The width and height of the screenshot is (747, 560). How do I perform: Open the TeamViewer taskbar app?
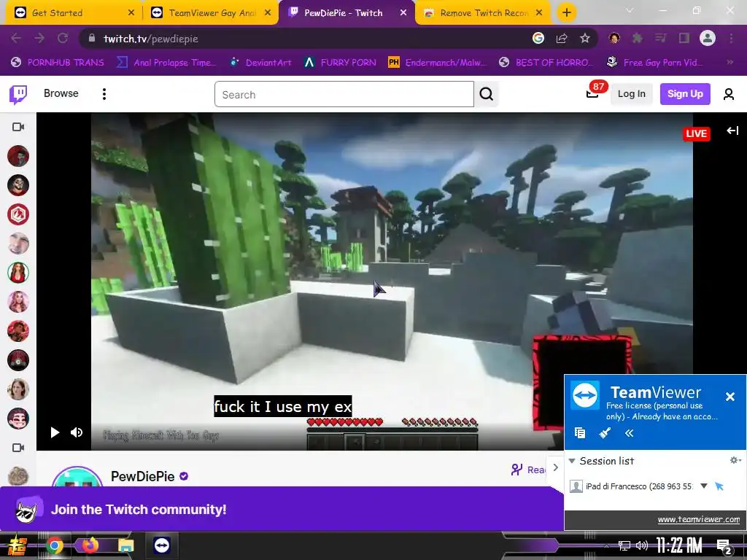(x=161, y=545)
